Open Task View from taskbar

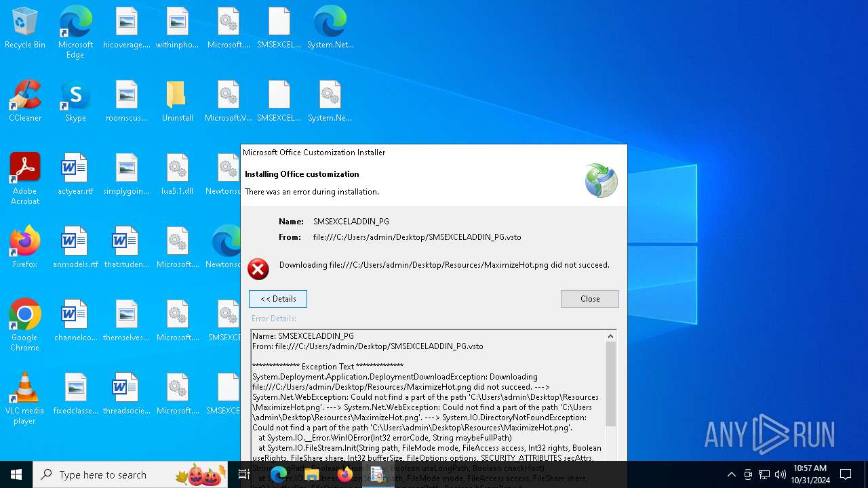coord(244,474)
